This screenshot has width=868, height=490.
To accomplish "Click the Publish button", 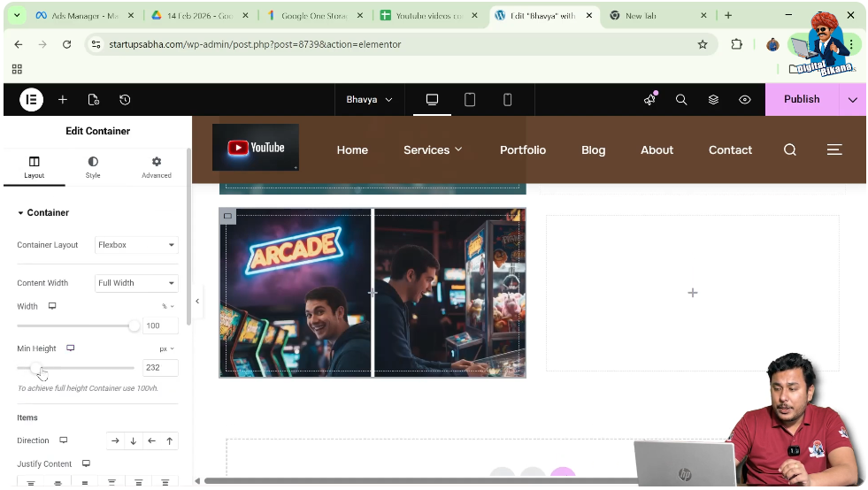I will [802, 100].
